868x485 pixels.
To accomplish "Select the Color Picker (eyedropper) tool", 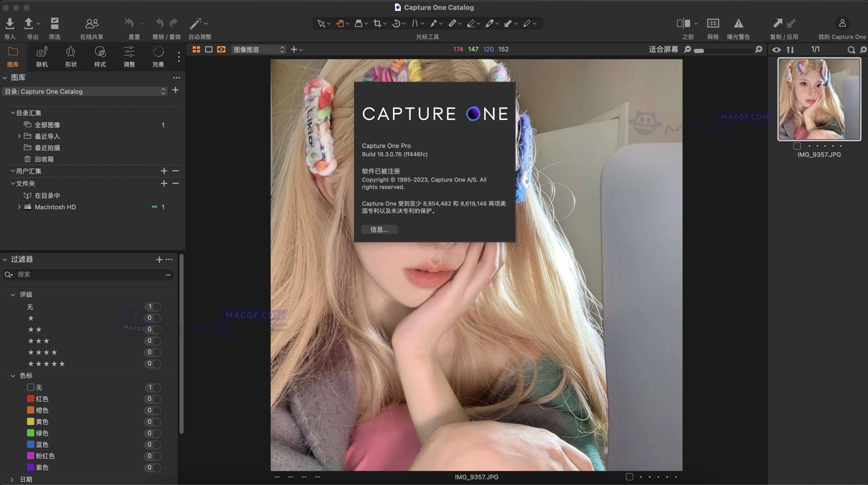I will (490, 23).
